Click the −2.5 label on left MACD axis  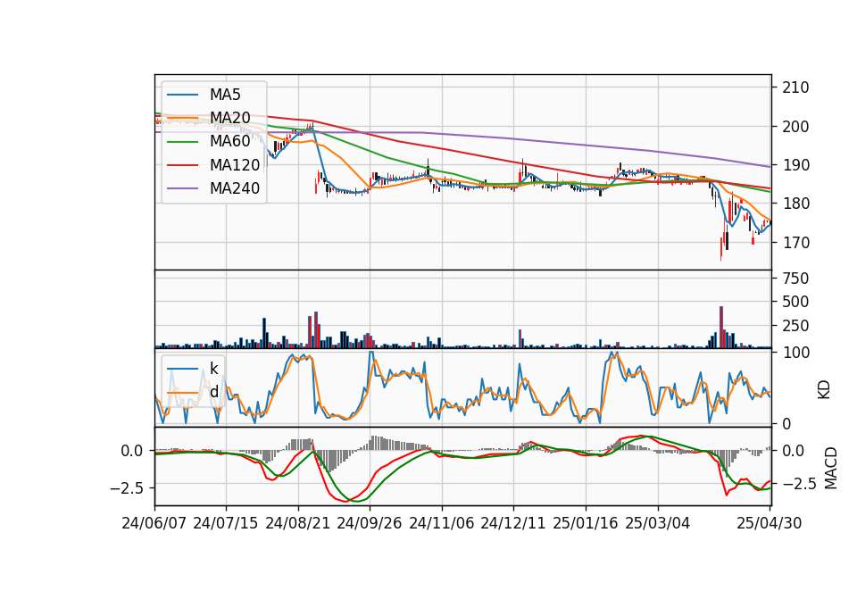126,487
